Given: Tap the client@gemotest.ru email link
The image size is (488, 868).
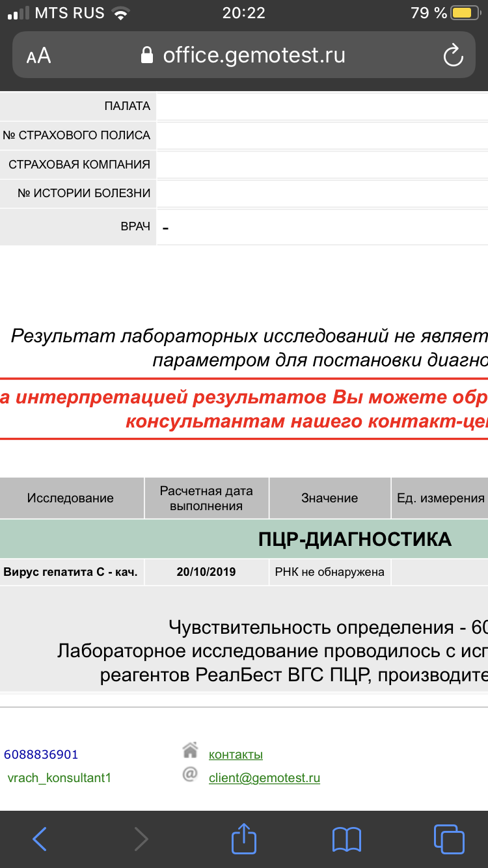Looking at the screenshot, I should tap(264, 778).
